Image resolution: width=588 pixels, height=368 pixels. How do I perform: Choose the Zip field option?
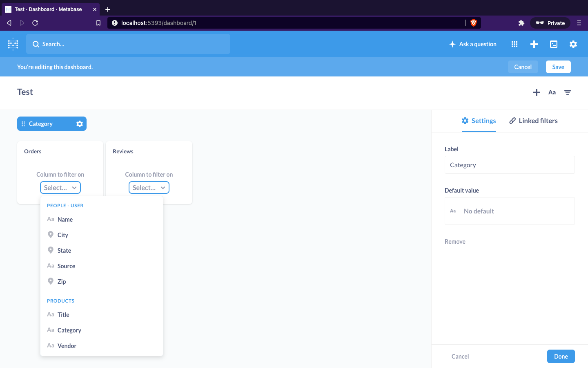[x=102, y=282]
